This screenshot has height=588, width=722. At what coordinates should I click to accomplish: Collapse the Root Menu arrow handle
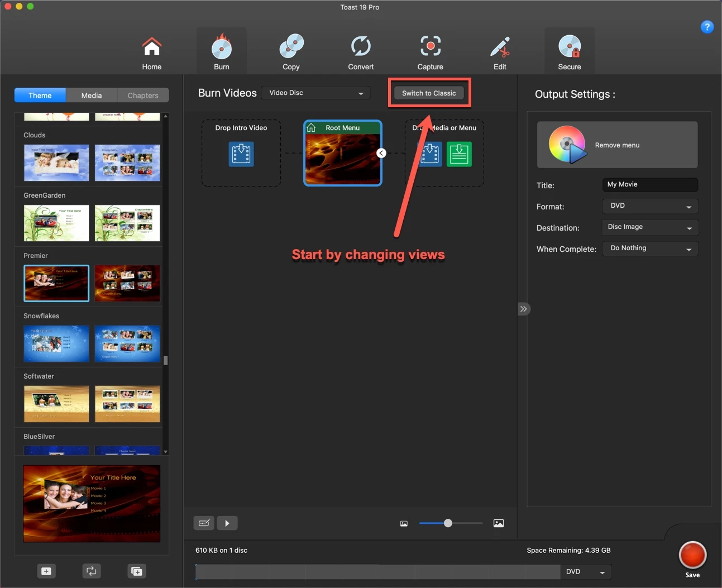point(381,153)
